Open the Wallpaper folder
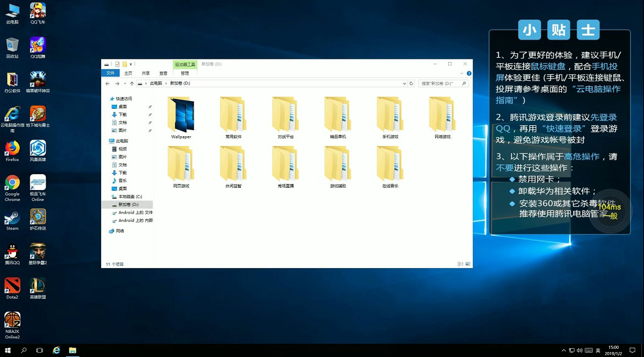Image resolution: width=644 pixels, height=357 pixels. [x=181, y=115]
